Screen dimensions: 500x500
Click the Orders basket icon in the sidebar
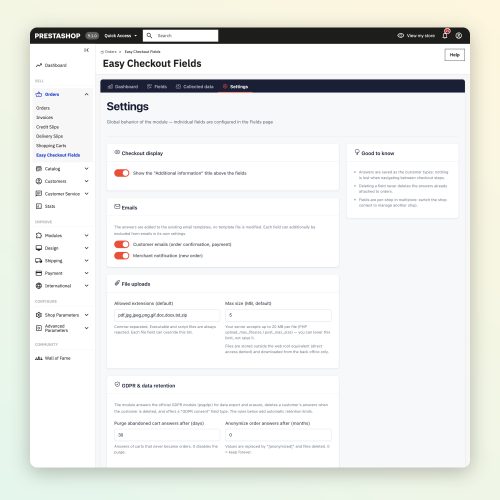click(x=39, y=94)
